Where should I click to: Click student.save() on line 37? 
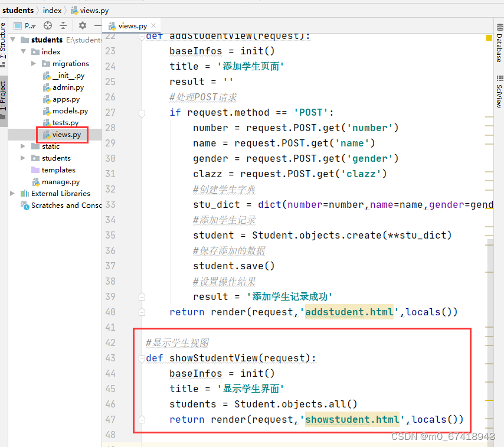pyautogui.click(x=234, y=266)
